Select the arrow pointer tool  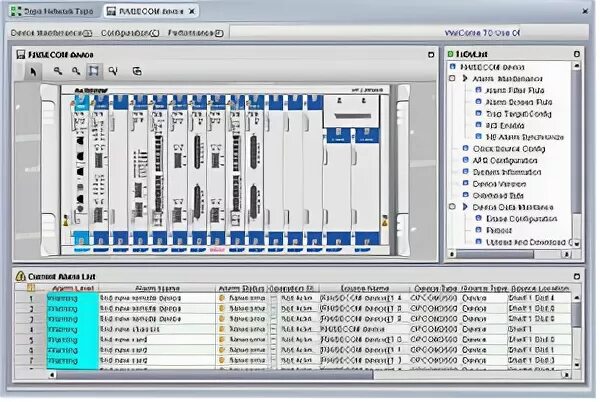click(x=33, y=72)
